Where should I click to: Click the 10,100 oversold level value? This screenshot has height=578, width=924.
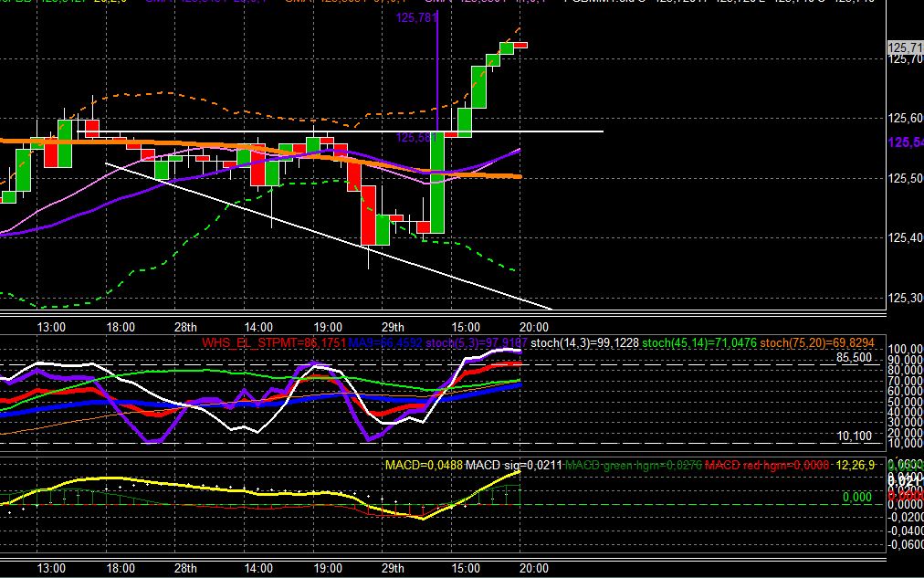pos(854,436)
